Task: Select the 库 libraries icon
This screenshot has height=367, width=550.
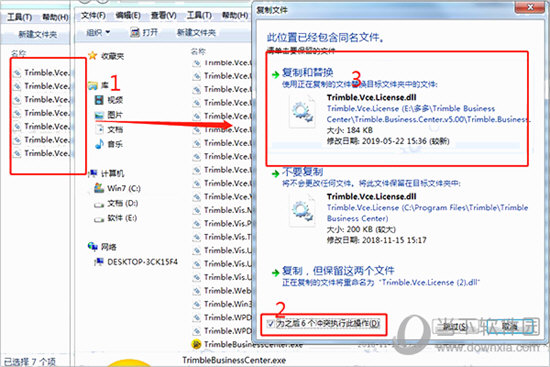Action: click(93, 85)
